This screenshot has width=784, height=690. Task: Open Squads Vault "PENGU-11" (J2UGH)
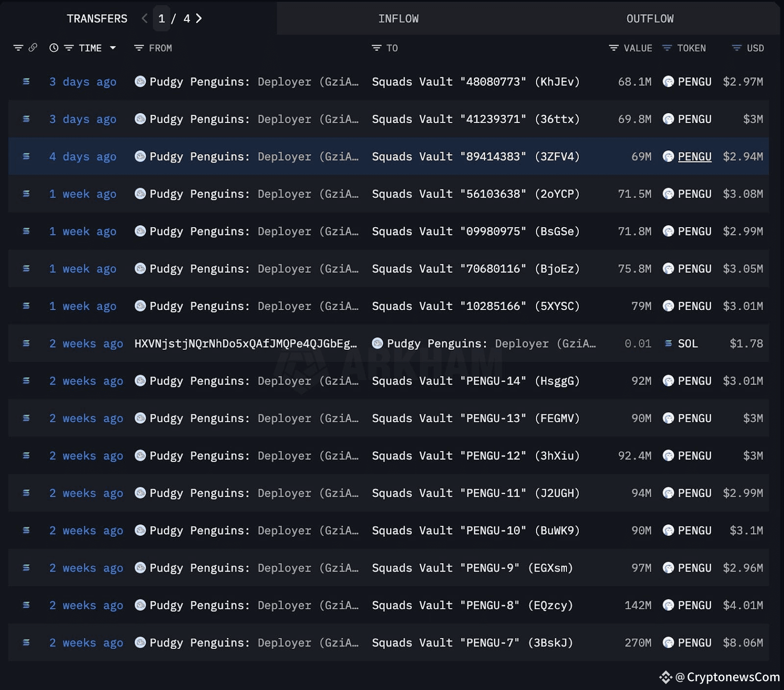[x=476, y=493]
